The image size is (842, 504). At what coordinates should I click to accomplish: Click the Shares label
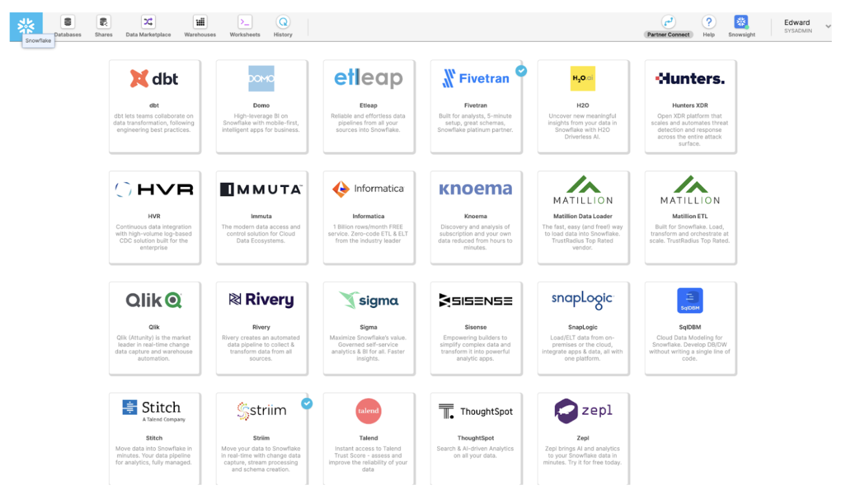pyautogui.click(x=104, y=35)
